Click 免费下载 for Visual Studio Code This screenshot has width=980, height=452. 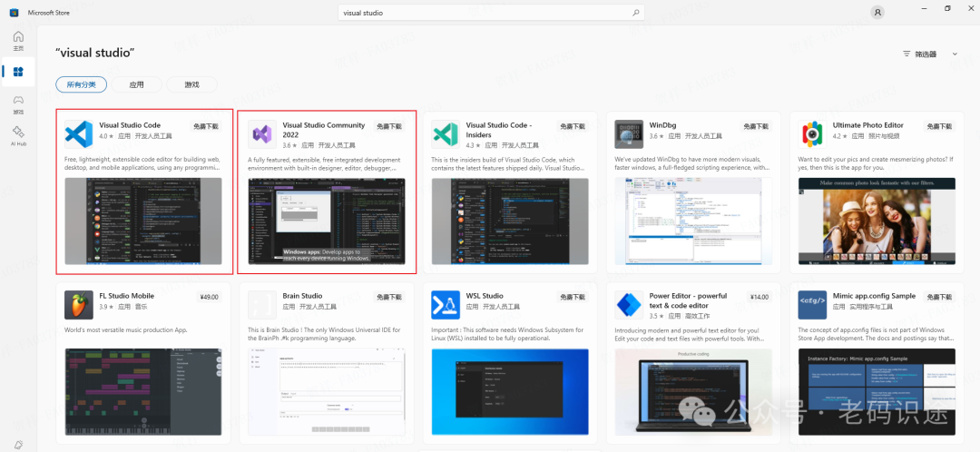[206, 126]
